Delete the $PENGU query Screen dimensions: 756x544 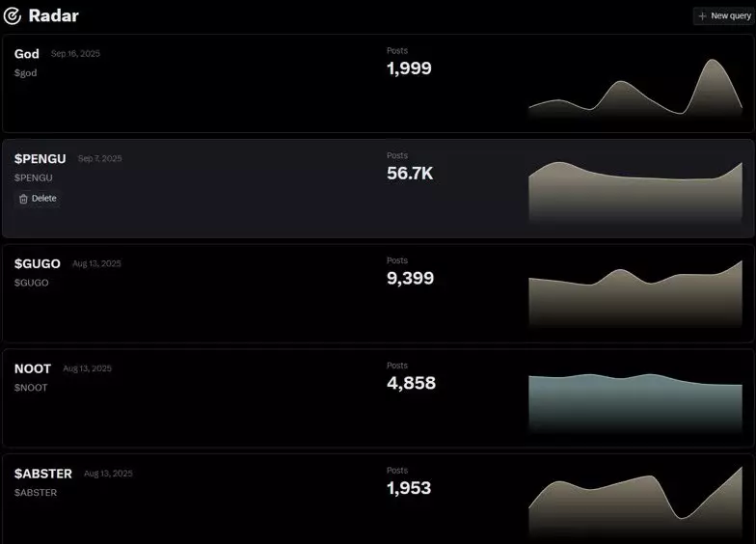coord(39,199)
